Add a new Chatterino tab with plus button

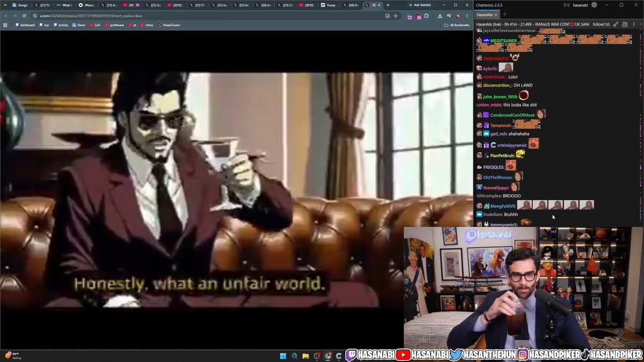(504, 14)
